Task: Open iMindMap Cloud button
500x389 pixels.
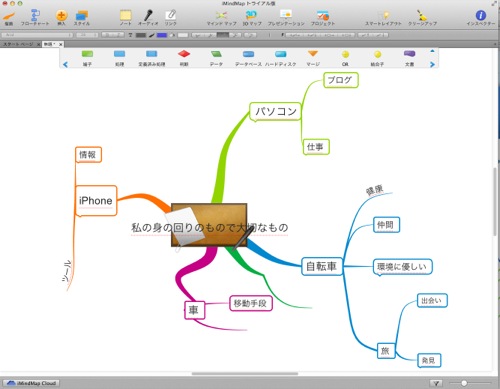Action: click(x=32, y=383)
